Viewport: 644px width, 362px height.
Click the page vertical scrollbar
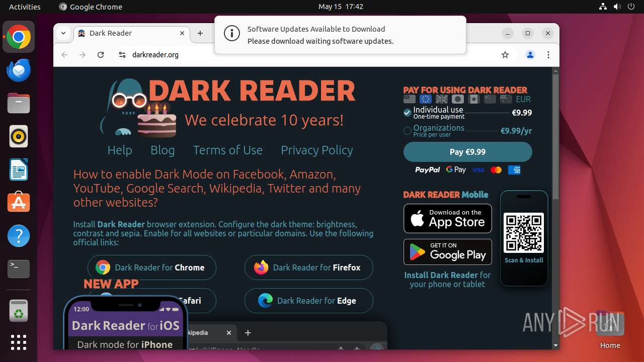555,136
